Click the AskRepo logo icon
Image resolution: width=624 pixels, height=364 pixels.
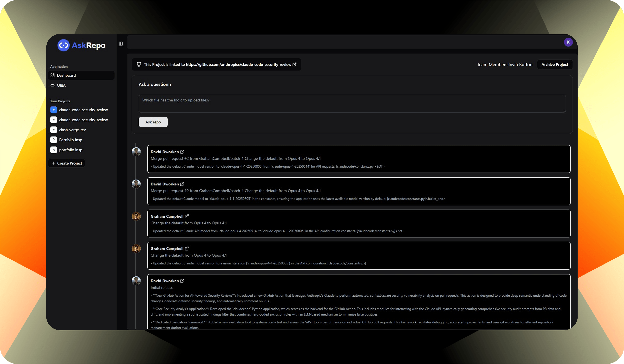[63, 45]
